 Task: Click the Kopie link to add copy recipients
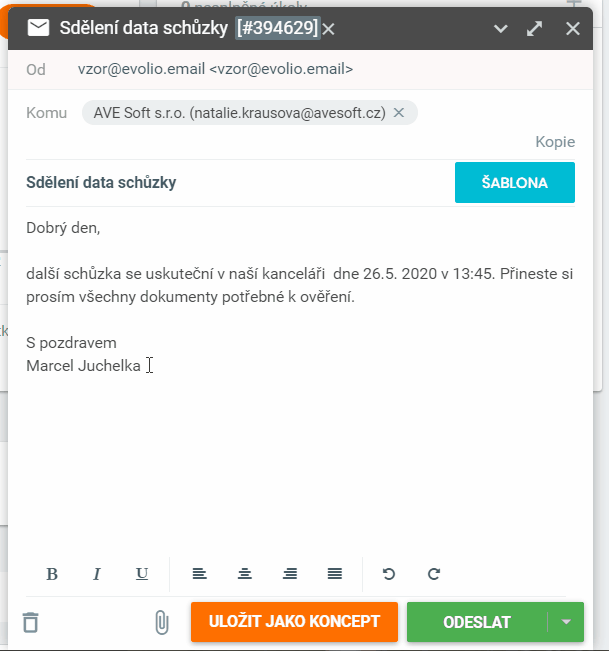pyautogui.click(x=555, y=142)
